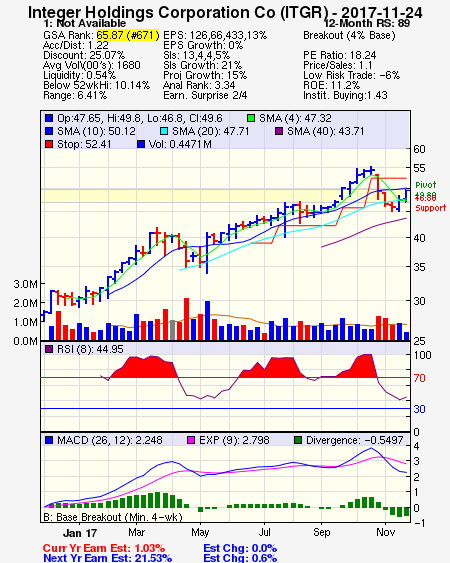Click the EPS Growth: 0% text
The height and width of the screenshot is (563, 450).
pyautogui.click(x=203, y=45)
